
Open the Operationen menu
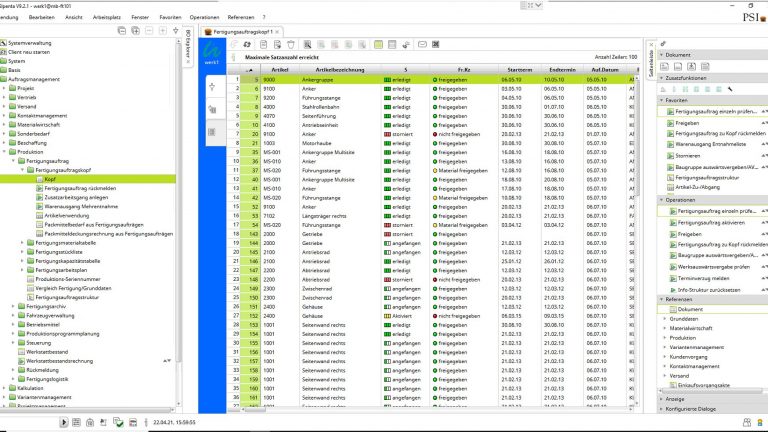(x=204, y=17)
